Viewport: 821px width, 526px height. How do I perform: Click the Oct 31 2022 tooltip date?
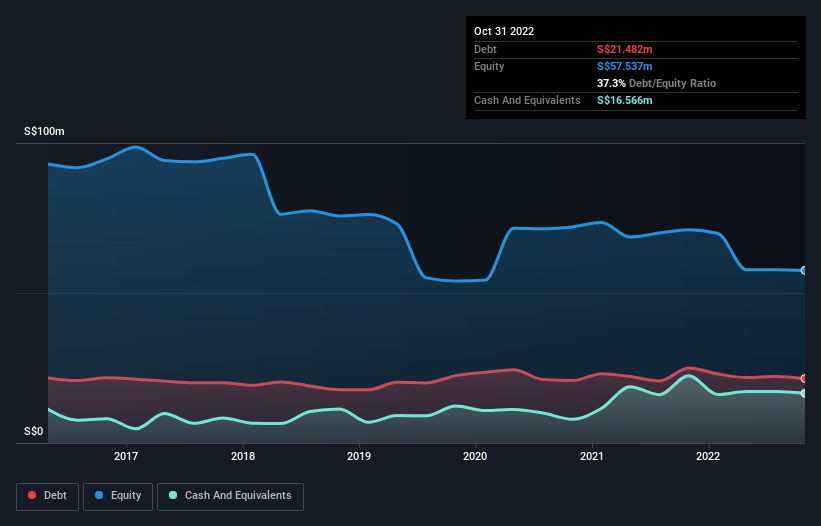tap(504, 31)
